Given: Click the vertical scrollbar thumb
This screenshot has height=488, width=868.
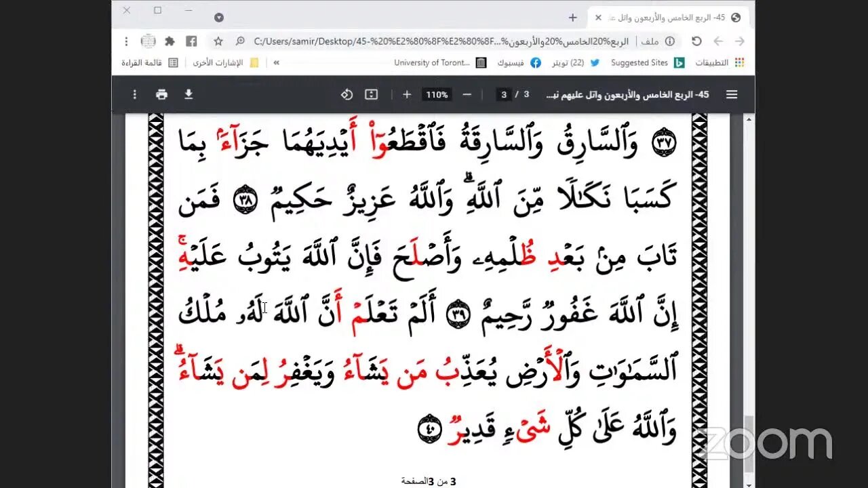Looking at the screenshot, I should click(749, 443).
